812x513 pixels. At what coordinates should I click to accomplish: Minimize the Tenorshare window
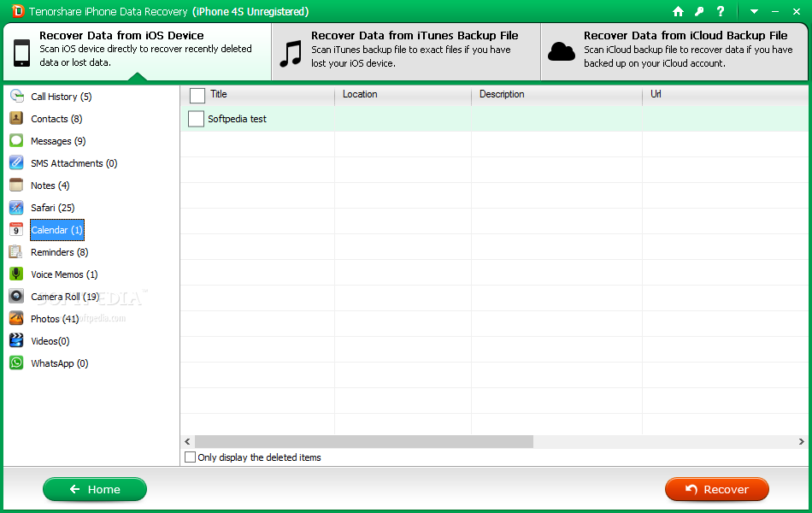[775, 11]
